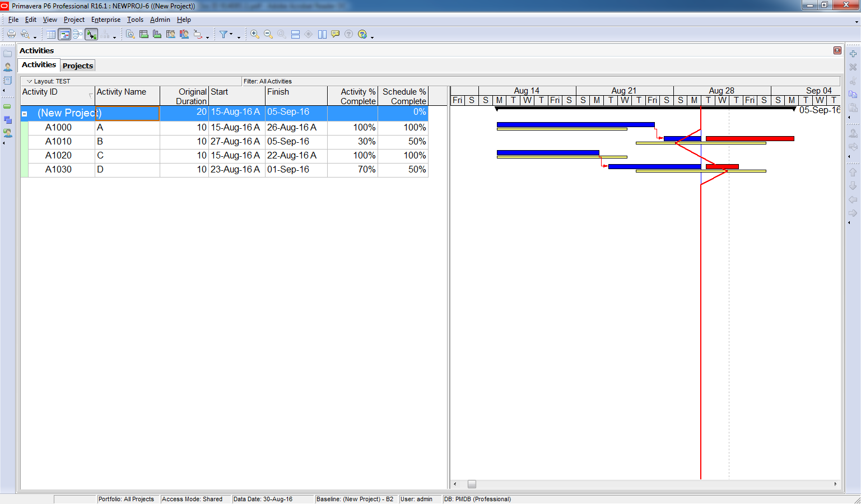The image size is (861, 504).
Task: Toggle the Activity Network view button
Action: point(78,34)
